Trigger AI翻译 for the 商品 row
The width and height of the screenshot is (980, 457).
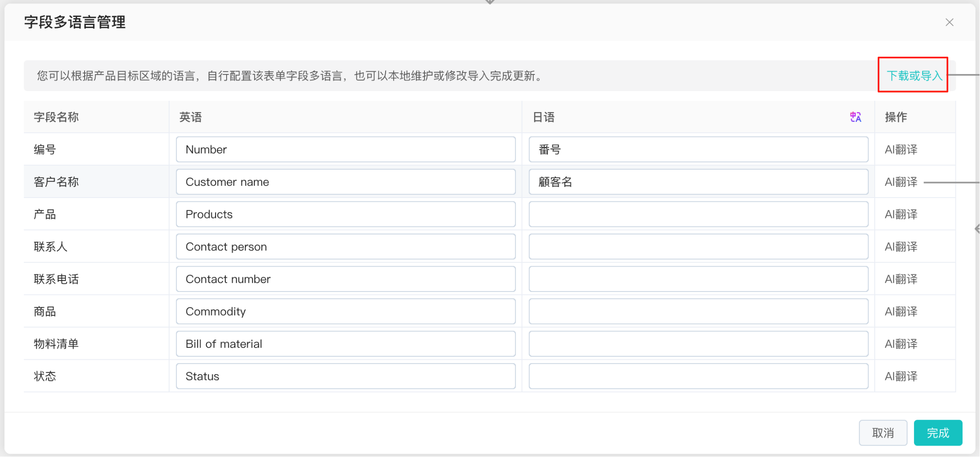[901, 312]
